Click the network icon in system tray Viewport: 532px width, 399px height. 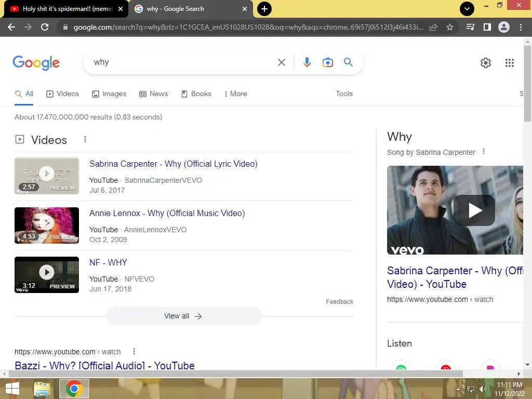point(471,389)
